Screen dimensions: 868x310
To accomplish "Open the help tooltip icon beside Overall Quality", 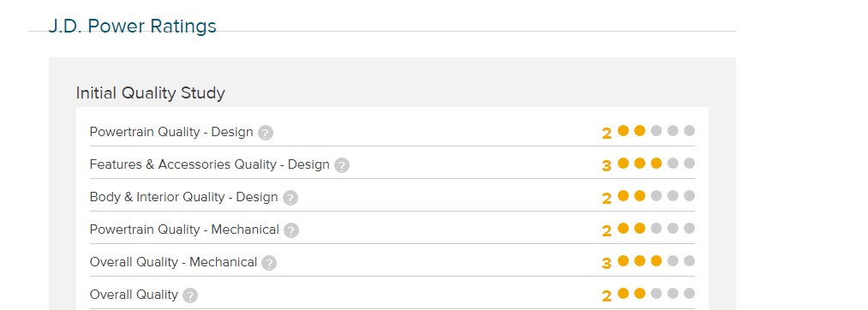I will click(x=190, y=295).
